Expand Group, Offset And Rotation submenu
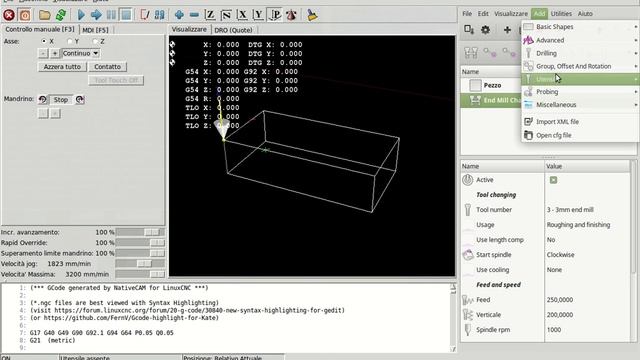The height and width of the screenshot is (360, 640). pyautogui.click(x=580, y=66)
